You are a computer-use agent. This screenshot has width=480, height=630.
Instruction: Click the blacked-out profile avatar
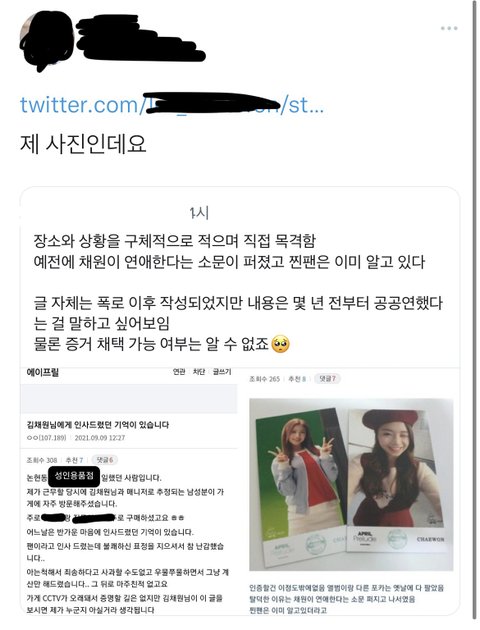(46, 41)
